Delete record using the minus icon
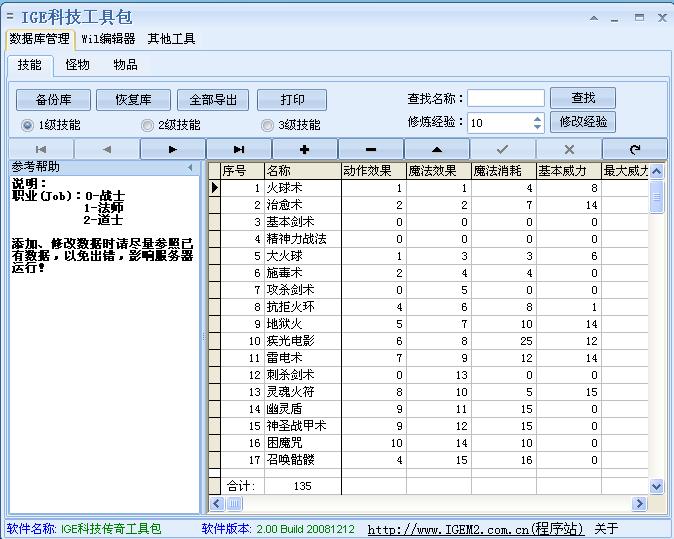Viewport: 674px width, 539px height. point(370,149)
